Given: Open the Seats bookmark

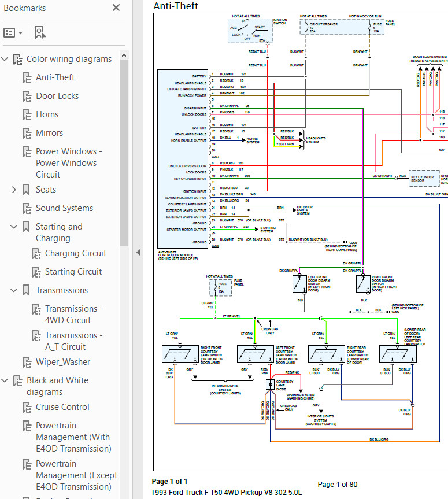Looking at the screenshot, I should click(x=46, y=189).
